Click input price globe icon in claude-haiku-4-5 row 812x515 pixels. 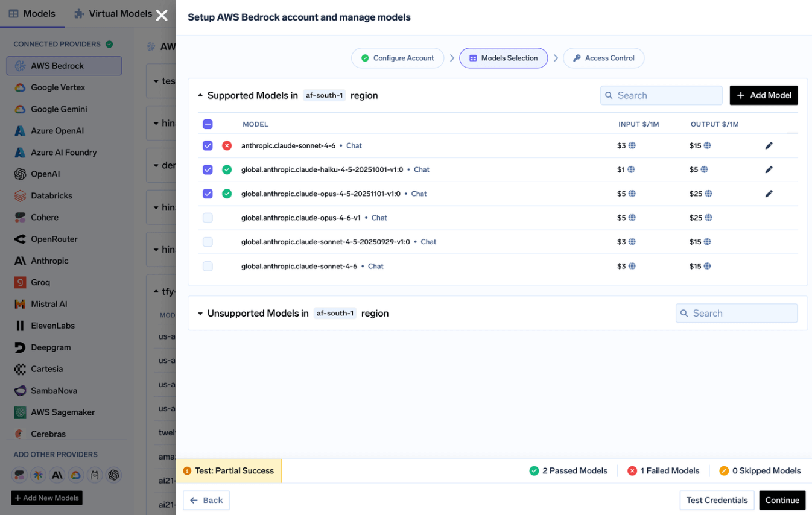[631, 169]
